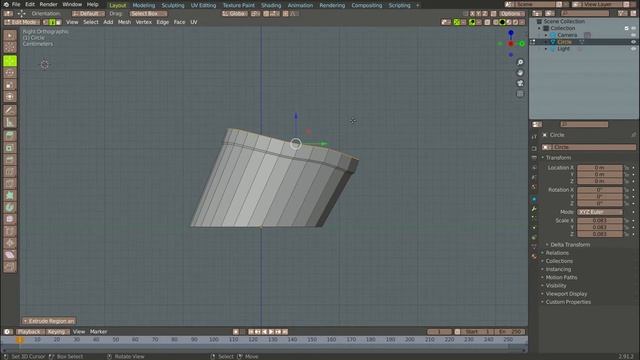Click the play animation button
This screenshot has width=640, height=360.
[271, 332]
